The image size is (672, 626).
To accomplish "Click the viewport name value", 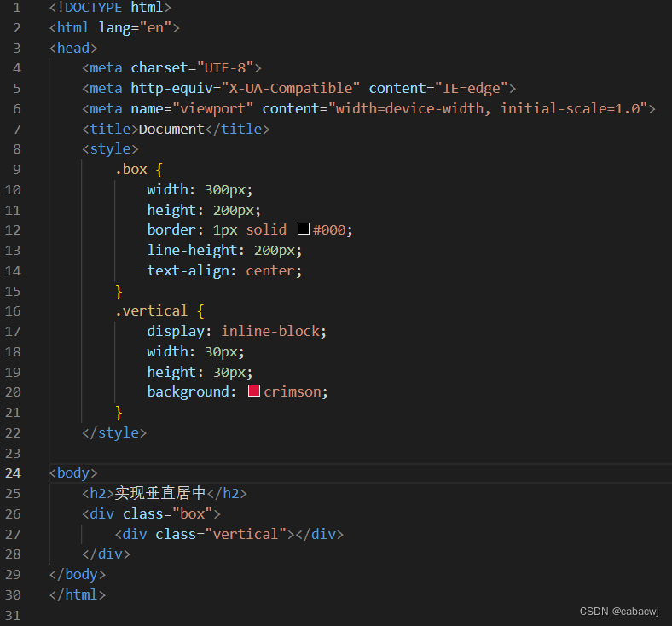I will click(212, 109).
